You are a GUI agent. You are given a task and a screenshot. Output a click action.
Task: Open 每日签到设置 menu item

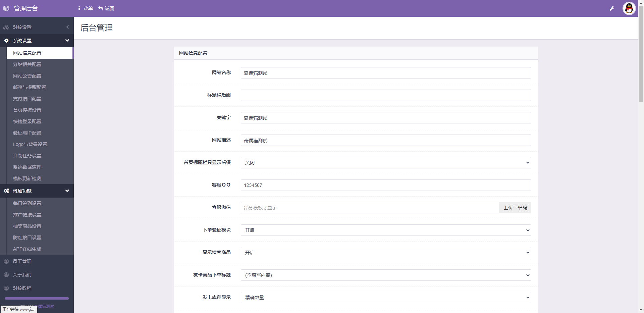click(x=40, y=203)
